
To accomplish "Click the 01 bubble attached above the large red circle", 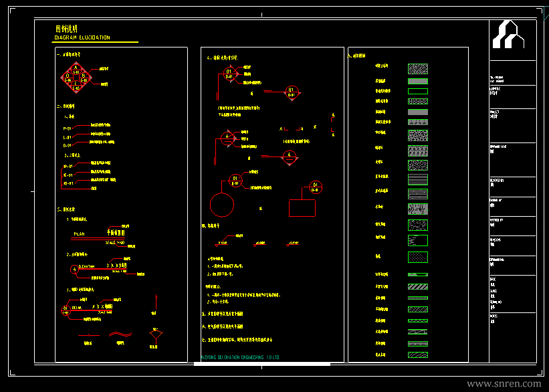I will [x=235, y=181].
